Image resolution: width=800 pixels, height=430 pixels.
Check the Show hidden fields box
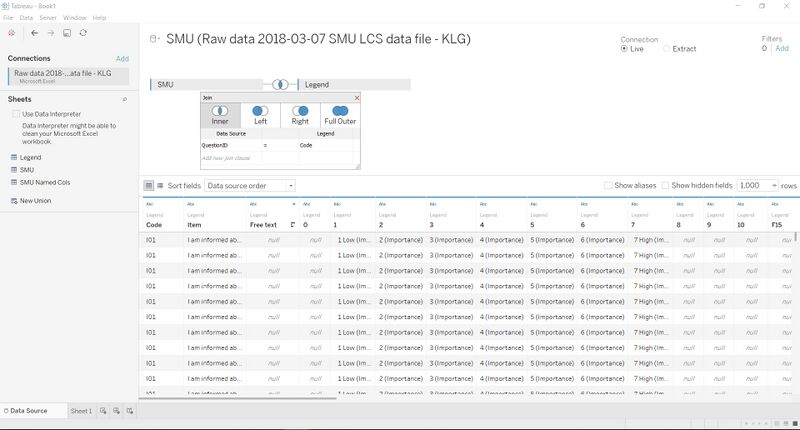(x=665, y=186)
